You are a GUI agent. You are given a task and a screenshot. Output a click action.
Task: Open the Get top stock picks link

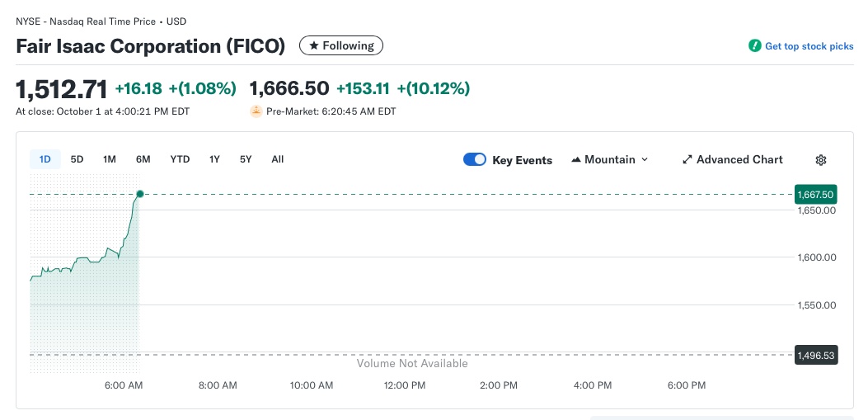[x=809, y=46]
